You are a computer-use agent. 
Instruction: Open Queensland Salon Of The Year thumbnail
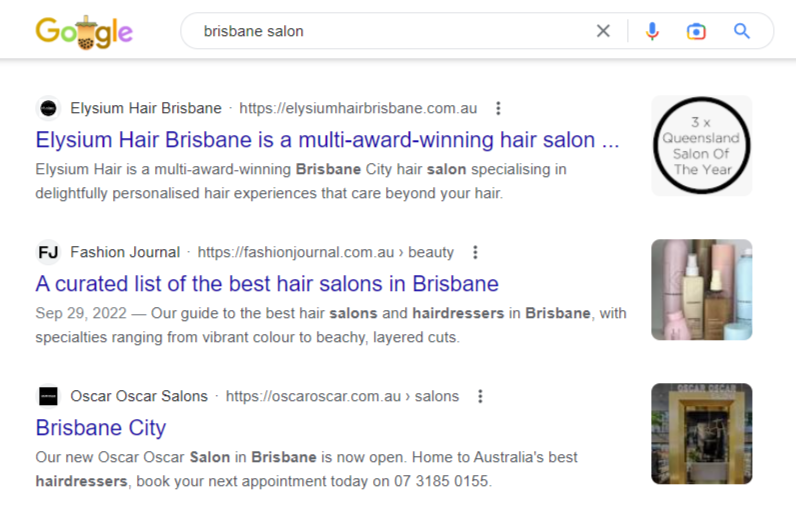tap(701, 146)
